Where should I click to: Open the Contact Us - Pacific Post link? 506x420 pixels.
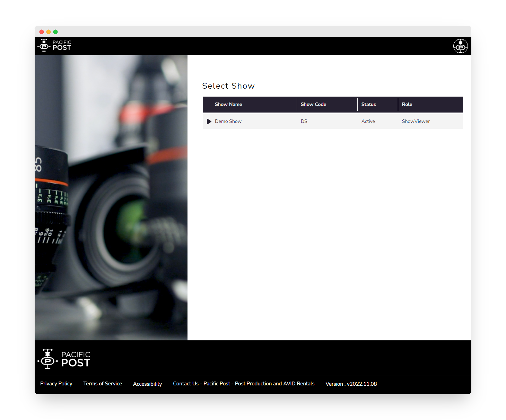pyautogui.click(x=244, y=384)
